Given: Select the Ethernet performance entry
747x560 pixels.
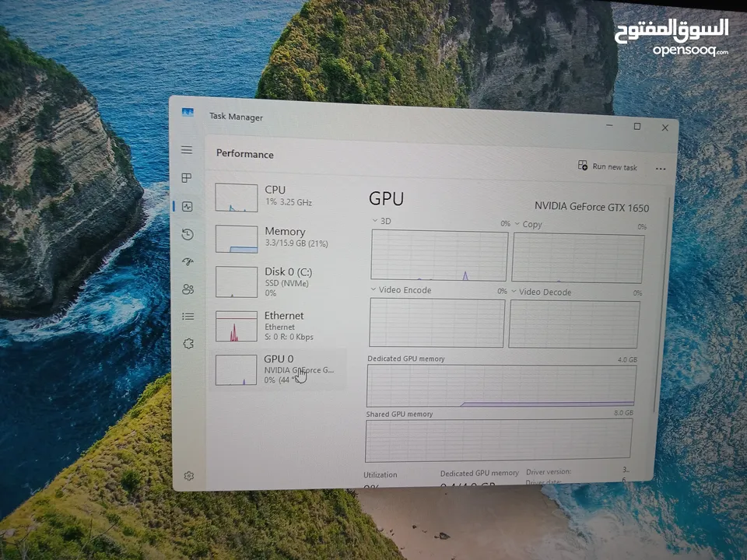Looking at the screenshot, I should click(279, 326).
